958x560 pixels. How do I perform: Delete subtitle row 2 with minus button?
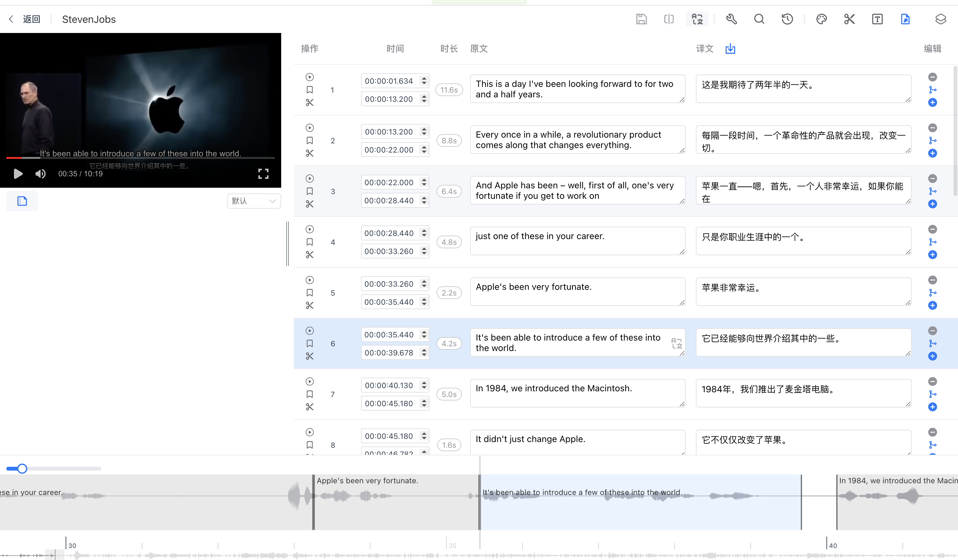(932, 128)
